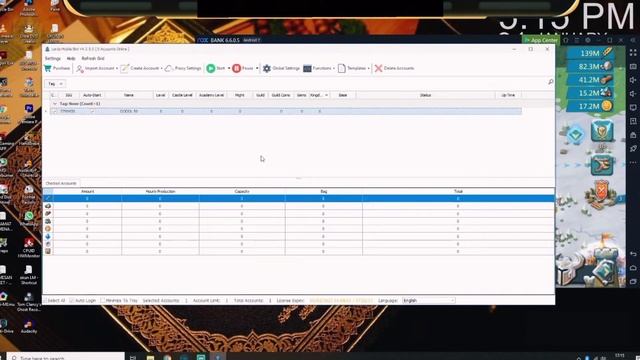Image resolution: width=640 pixels, height=360 pixels.
Task: Select the stone resource row icon
Action: pos(48,206)
